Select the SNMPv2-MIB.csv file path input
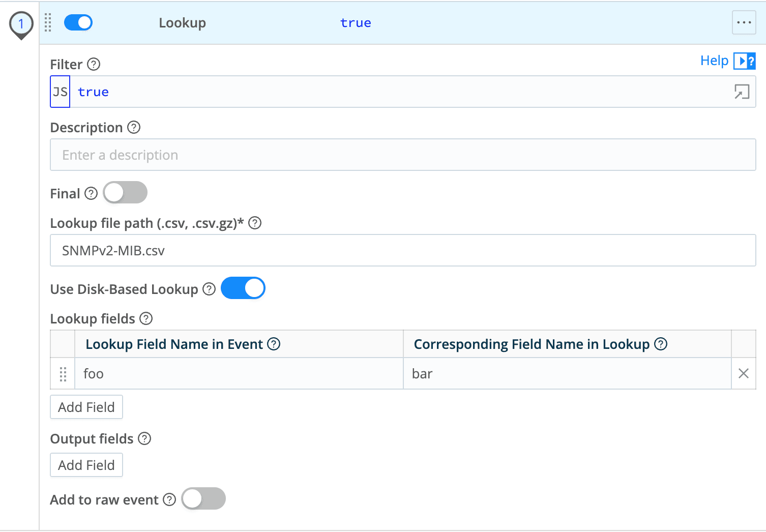The height and width of the screenshot is (532, 766). tap(254, 250)
